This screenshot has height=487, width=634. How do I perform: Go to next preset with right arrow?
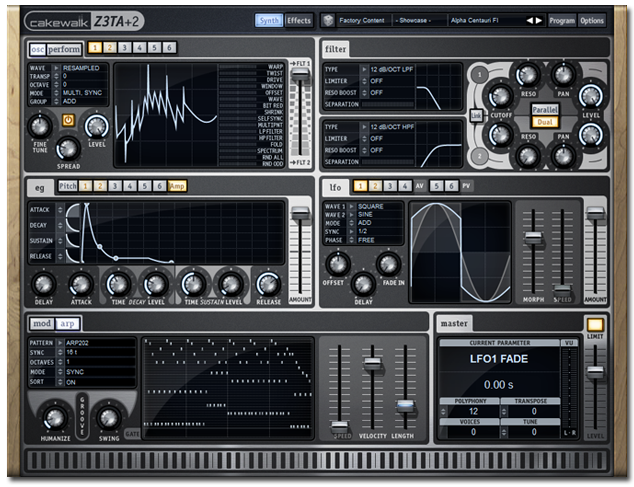pyautogui.click(x=539, y=20)
